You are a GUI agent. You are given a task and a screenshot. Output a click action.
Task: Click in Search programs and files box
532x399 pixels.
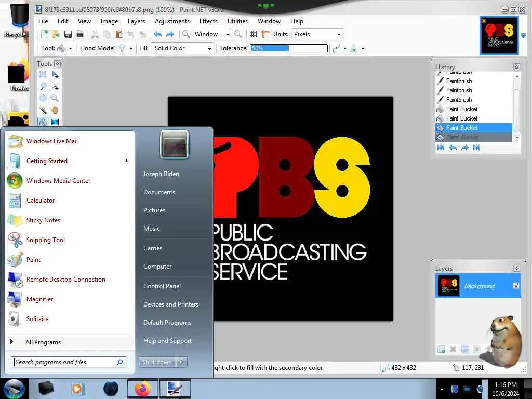tap(69, 362)
